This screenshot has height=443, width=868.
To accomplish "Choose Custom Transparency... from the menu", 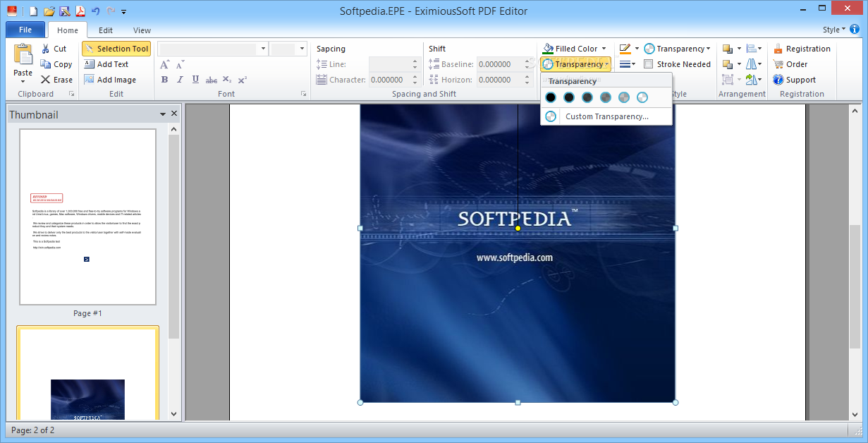I will click(x=606, y=116).
